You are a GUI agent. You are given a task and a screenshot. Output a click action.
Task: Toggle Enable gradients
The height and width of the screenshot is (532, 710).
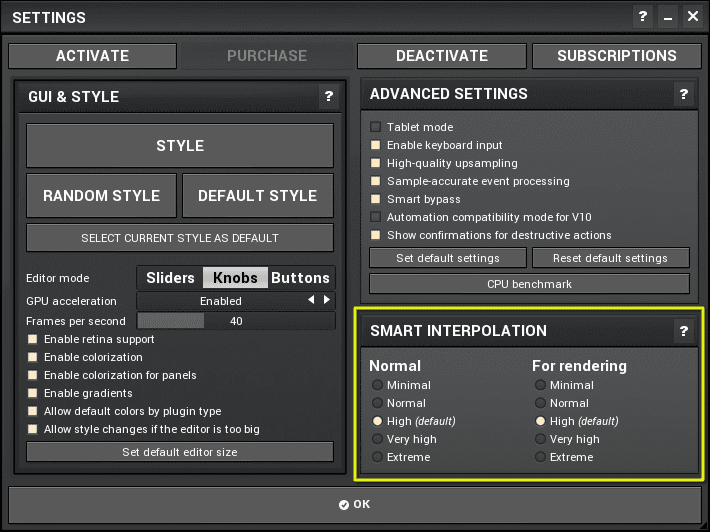point(33,393)
